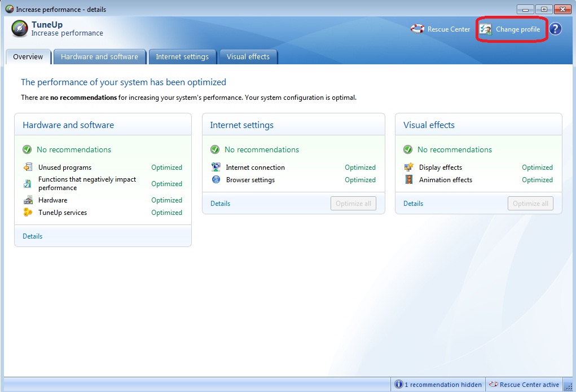The width and height of the screenshot is (576, 392).
Task: Click Optimized status for TuneUp services
Action: (x=167, y=212)
